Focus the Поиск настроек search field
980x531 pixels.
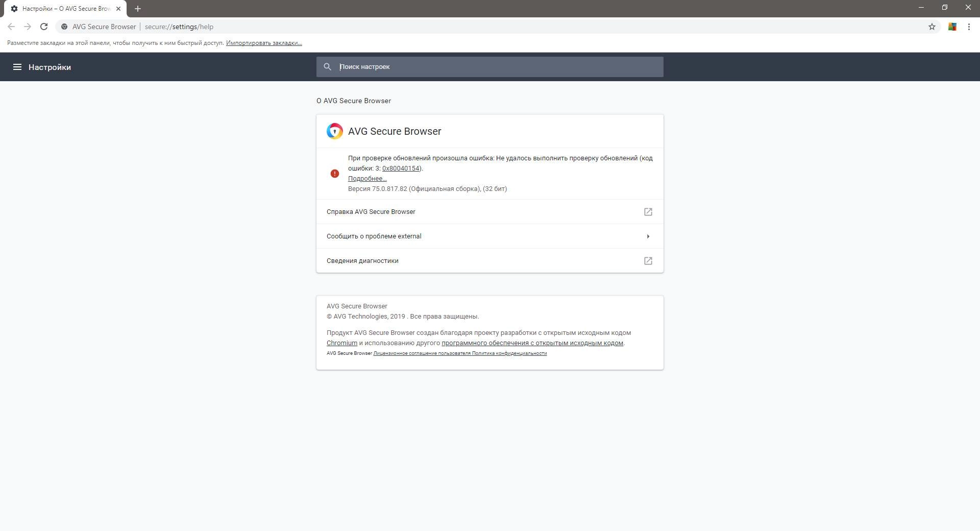pos(490,67)
